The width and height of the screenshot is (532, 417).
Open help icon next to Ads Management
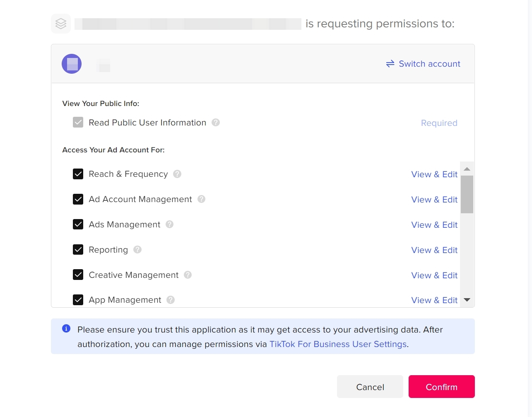(x=169, y=224)
